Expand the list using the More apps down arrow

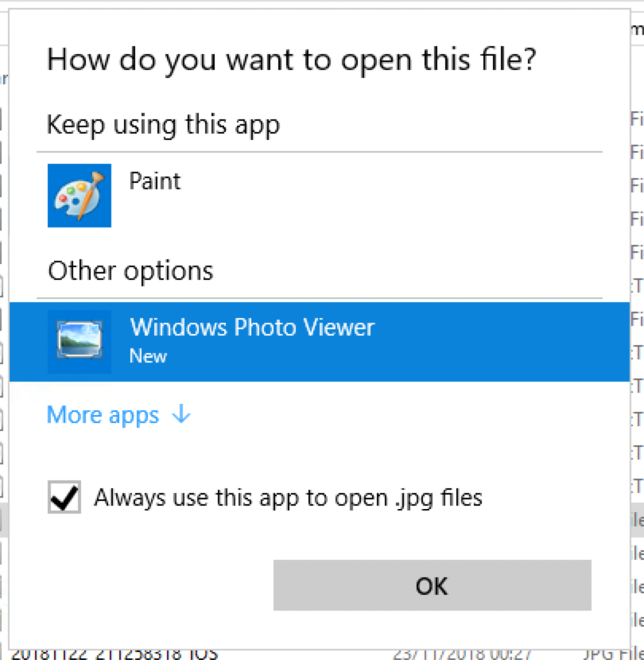click(181, 413)
